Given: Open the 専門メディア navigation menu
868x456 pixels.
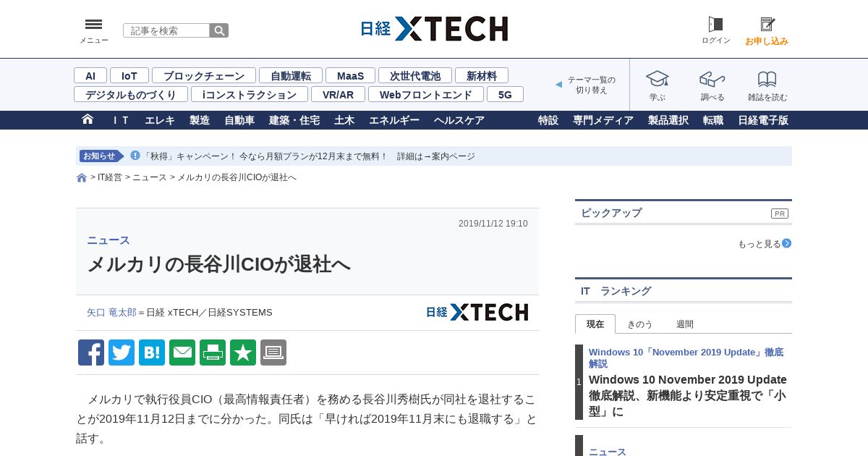Looking at the screenshot, I should tap(603, 120).
